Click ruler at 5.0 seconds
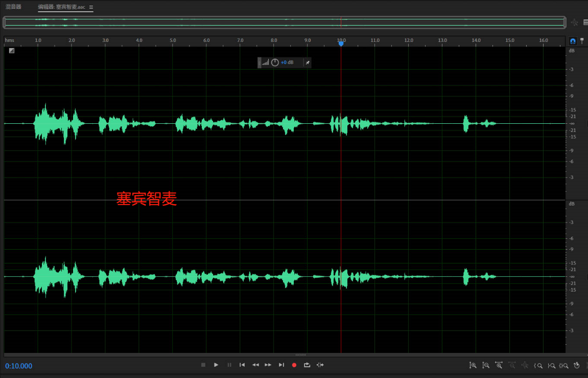Screen dimensions: 588x378 (173, 40)
